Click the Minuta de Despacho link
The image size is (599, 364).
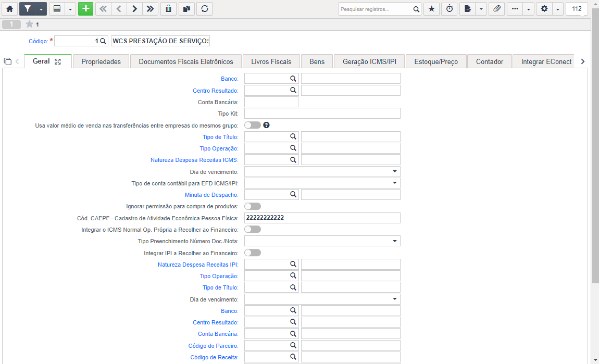tap(211, 195)
